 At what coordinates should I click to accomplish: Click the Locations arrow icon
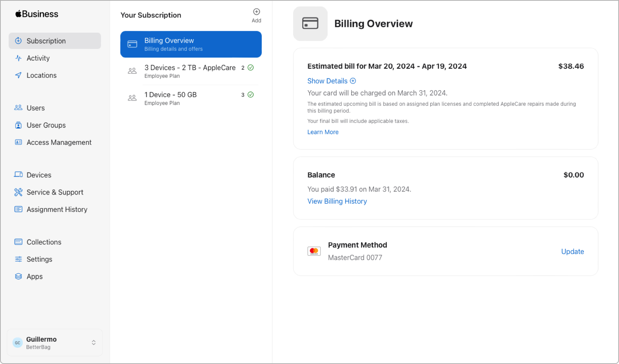coord(18,75)
